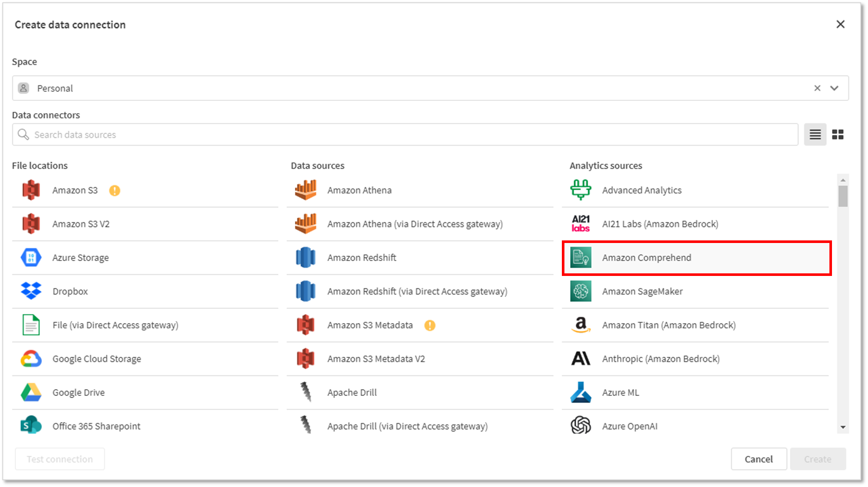Viewport: 868px width, 487px height.
Task: Click the magnifier icon in search box
Action: 23,134
